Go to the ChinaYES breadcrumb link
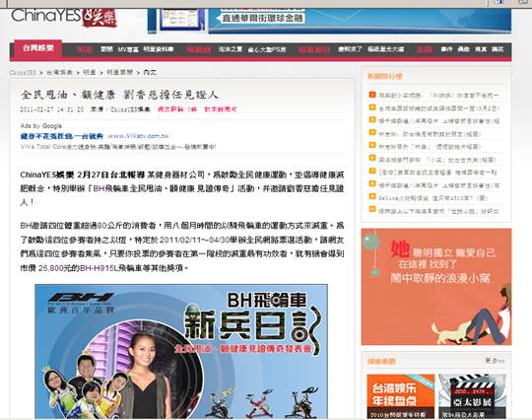The image size is (532, 420). tap(23, 72)
